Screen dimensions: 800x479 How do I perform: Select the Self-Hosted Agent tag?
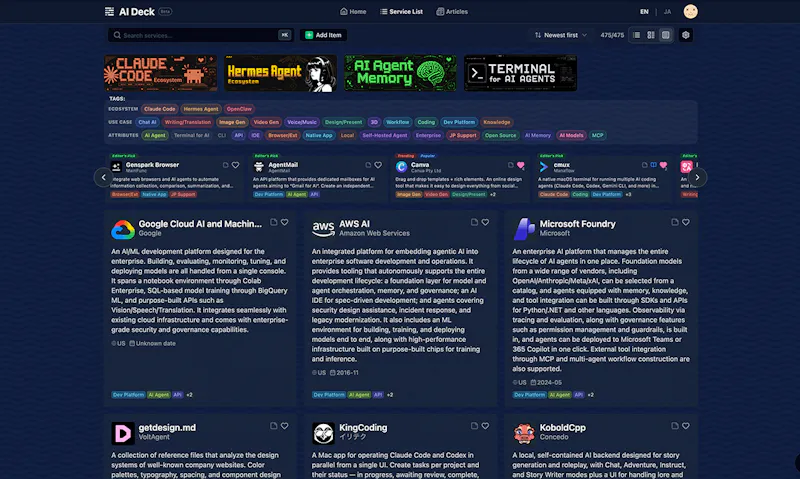[385, 135]
